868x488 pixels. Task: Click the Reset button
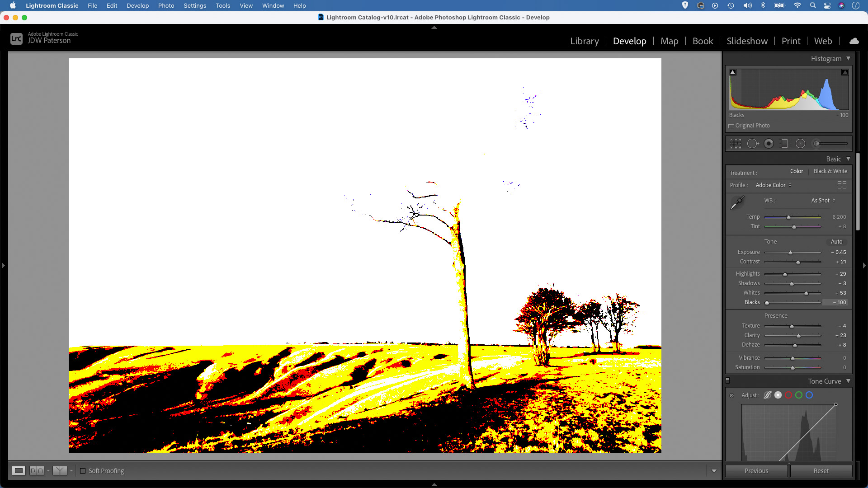pyautogui.click(x=821, y=471)
